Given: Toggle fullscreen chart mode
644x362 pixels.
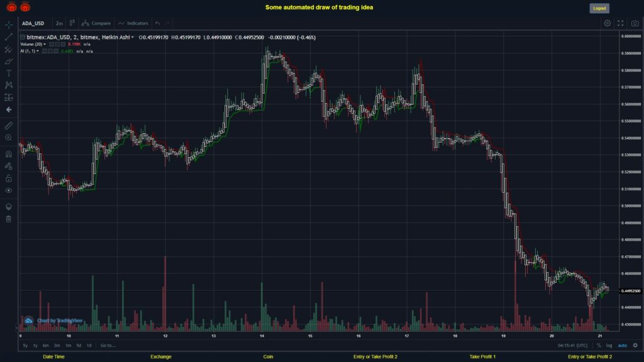Looking at the screenshot, I should pos(621,23).
